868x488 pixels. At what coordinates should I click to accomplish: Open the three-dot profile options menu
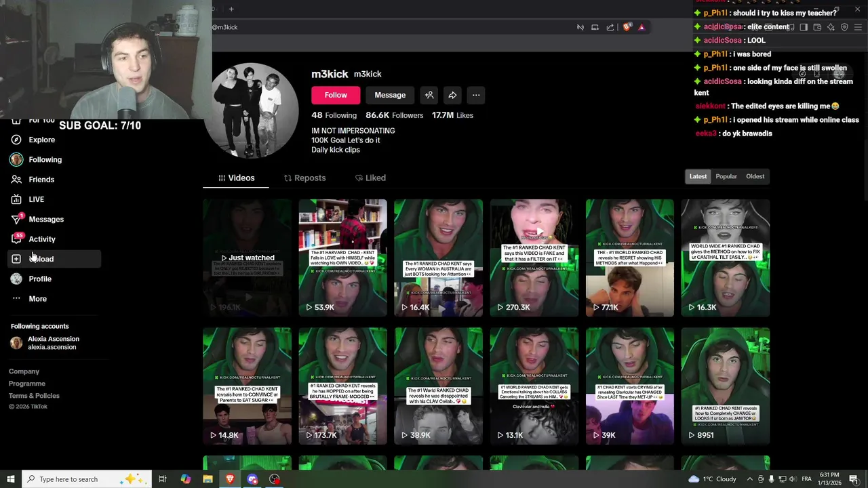pos(476,95)
